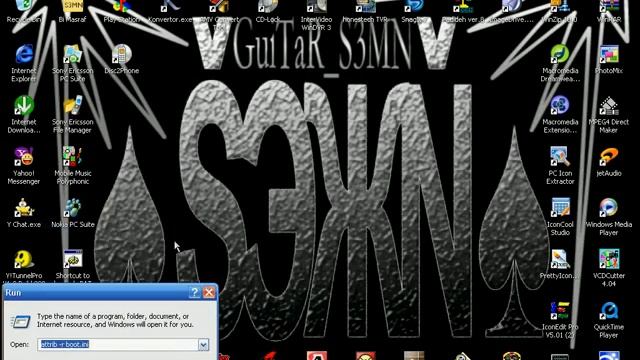Select the Sony Ericsson PC Suite icon
The image size is (640, 360).
(x=73, y=63)
